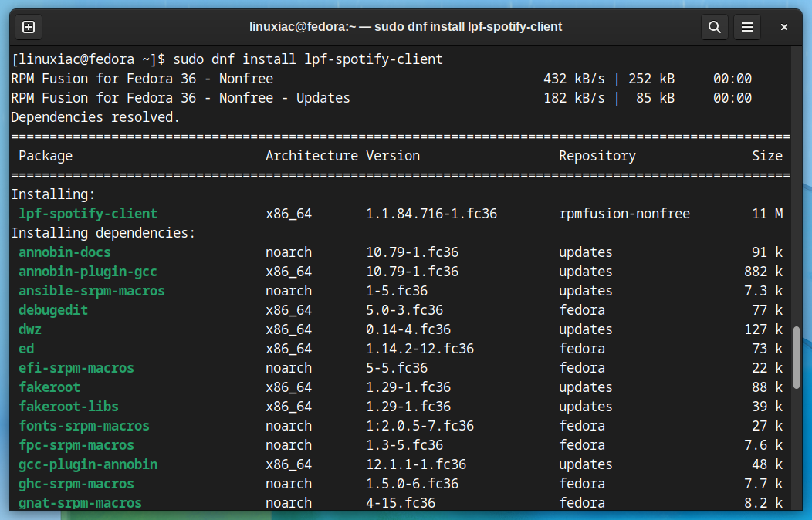Click fonts-srpm-macros package name
Screen dimensions: 812x520
point(84,426)
